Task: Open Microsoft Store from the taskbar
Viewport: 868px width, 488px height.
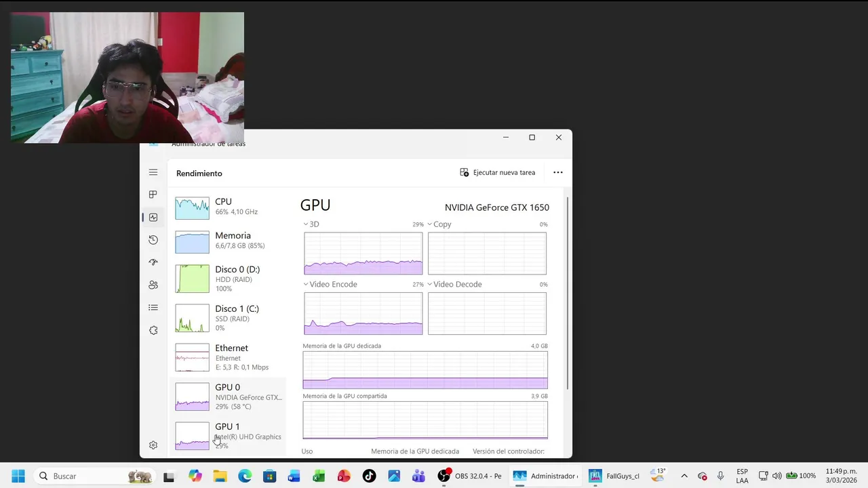Action: pyautogui.click(x=269, y=476)
